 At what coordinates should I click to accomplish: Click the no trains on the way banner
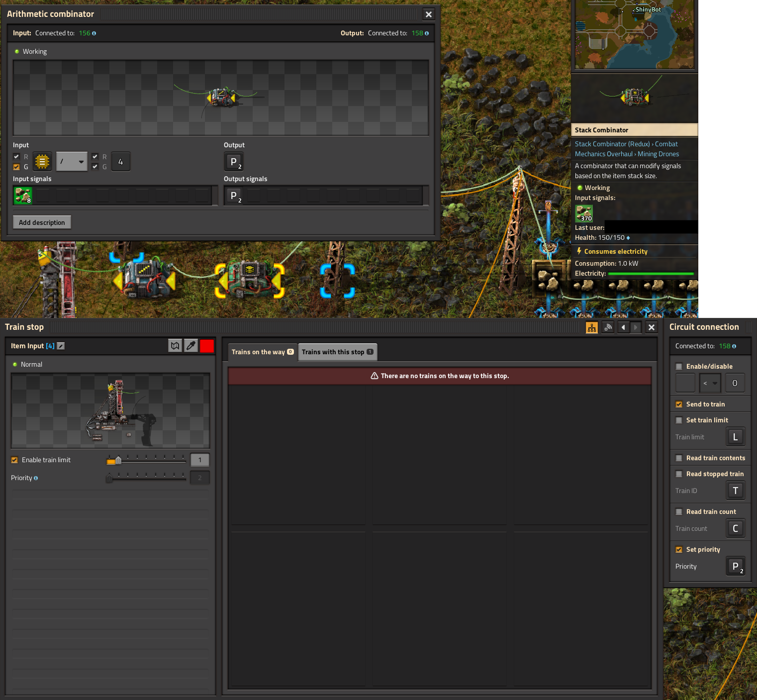coord(440,376)
